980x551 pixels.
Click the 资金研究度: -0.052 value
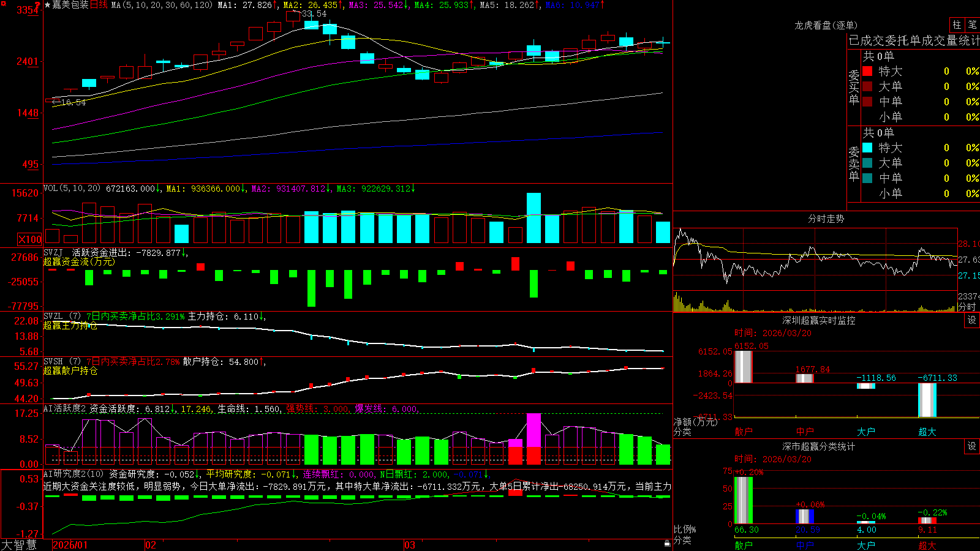pyautogui.click(x=155, y=474)
